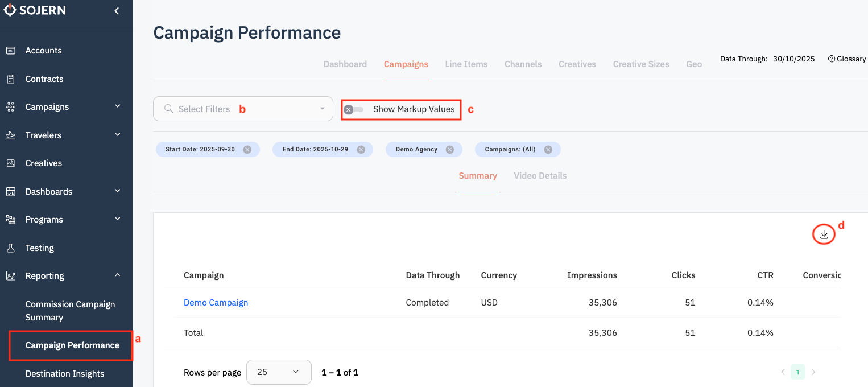Remove the End Date filter chip

pyautogui.click(x=361, y=150)
